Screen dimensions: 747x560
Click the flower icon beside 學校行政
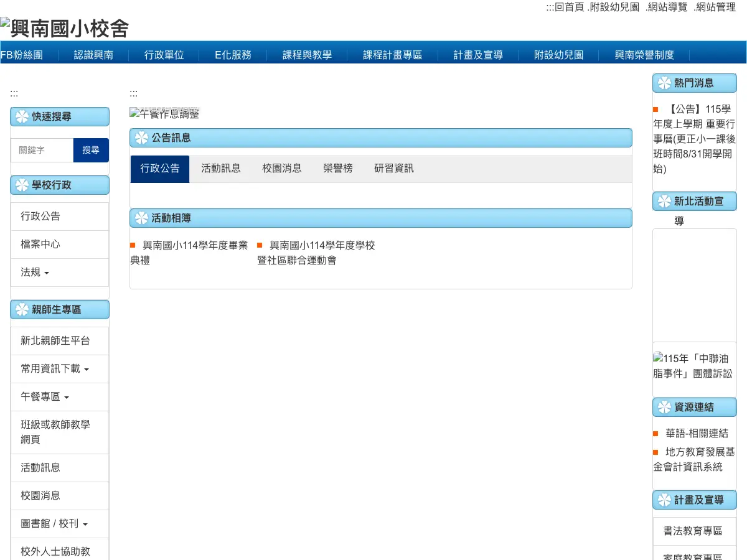22,185
